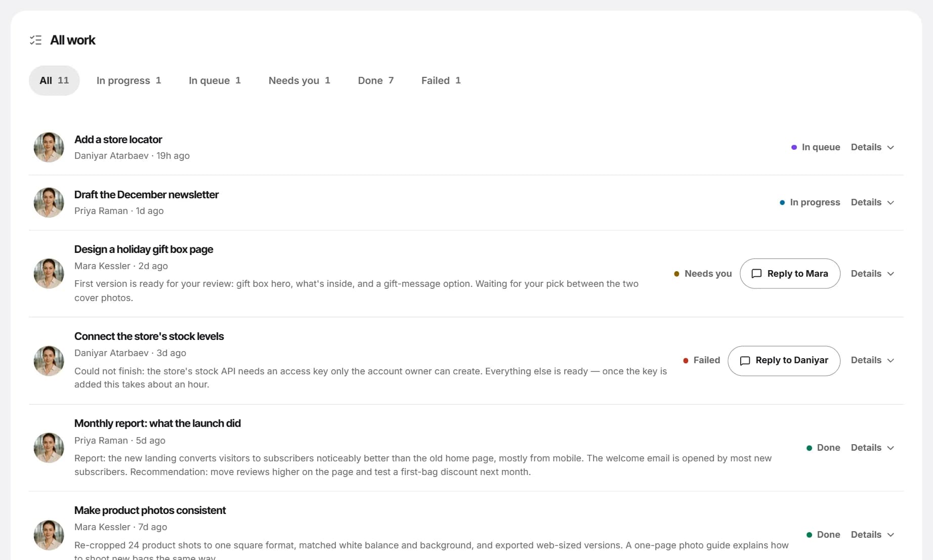Open avatar on Make product photos consistent row
The height and width of the screenshot is (560, 933).
tap(49, 535)
